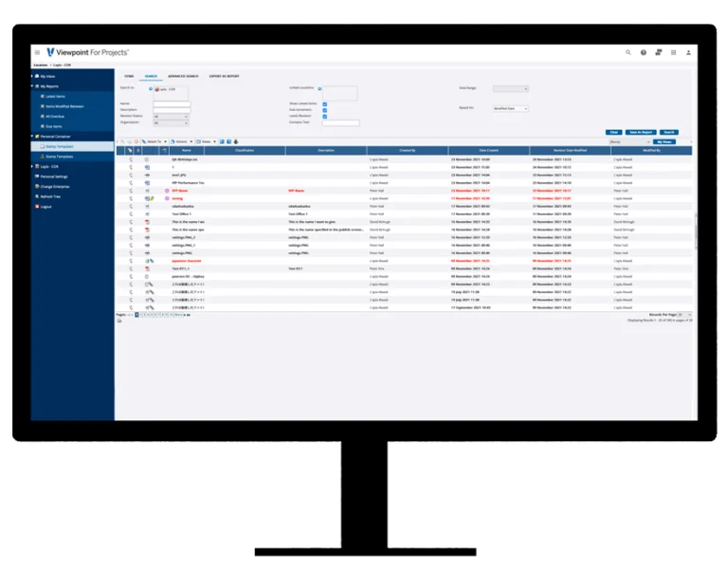Image resolution: width=728 pixels, height=572 pixels.
Task: Open the (None) saved view dropdown
Action: click(629, 141)
